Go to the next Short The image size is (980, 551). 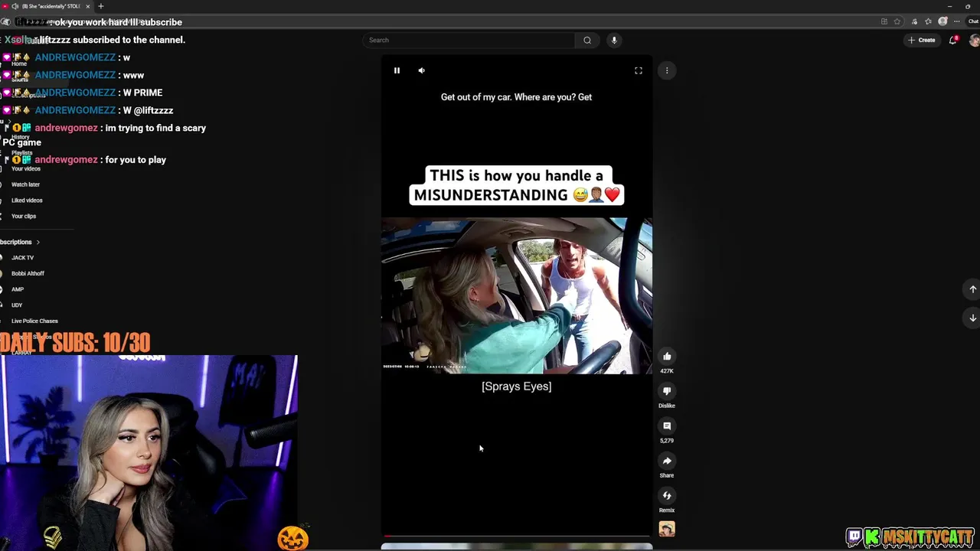pyautogui.click(x=972, y=318)
